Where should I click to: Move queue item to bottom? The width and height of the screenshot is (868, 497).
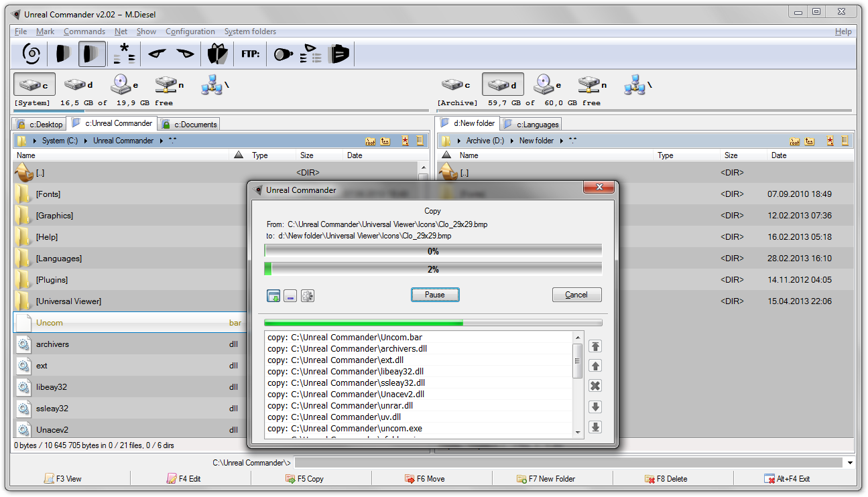pyautogui.click(x=595, y=427)
